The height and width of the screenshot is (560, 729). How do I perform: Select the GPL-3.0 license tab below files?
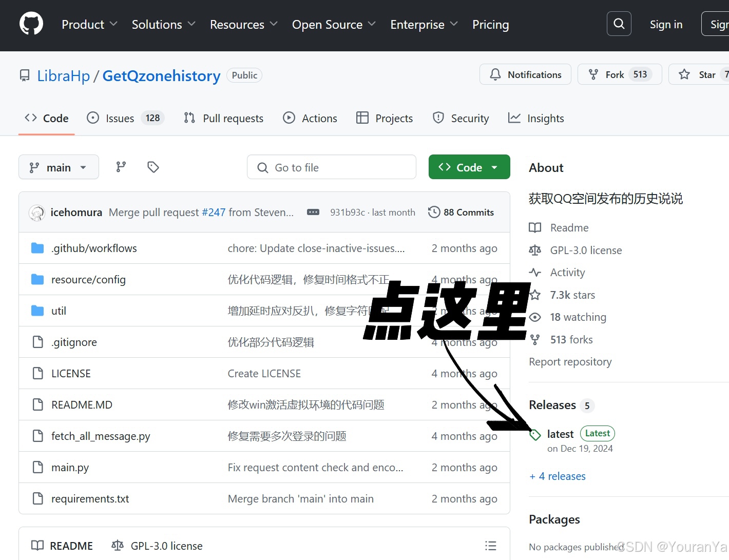157,546
